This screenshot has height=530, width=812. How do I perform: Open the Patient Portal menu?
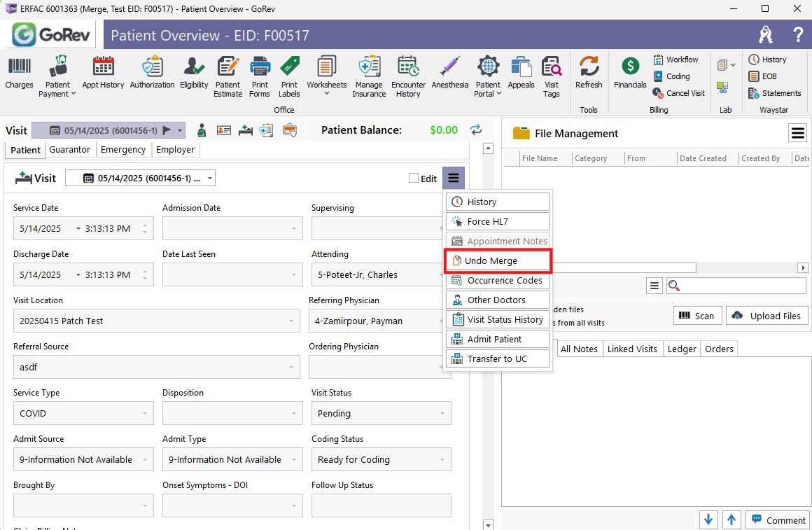tap(488, 76)
